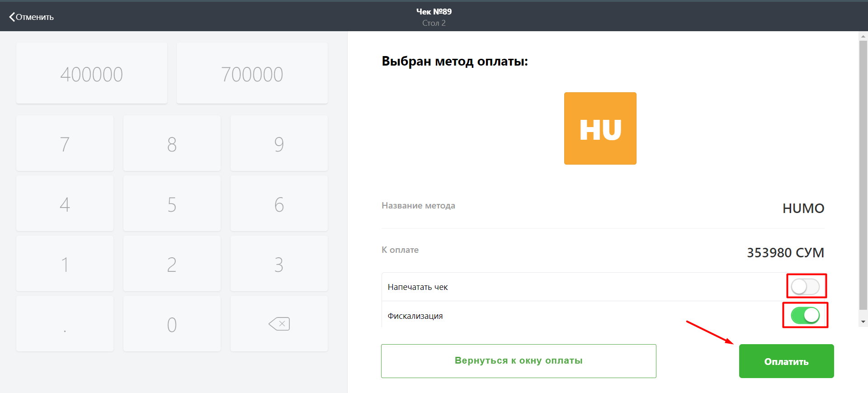Viewport: 868px width, 393px height.
Task: Click the scrollbar up arrow
Action: tap(863, 36)
